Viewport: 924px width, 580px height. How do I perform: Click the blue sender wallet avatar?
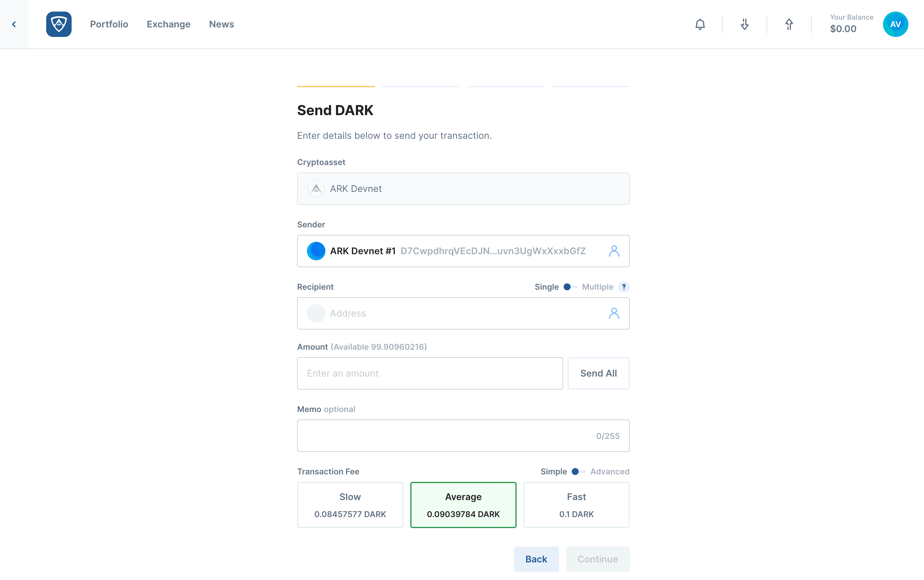[316, 251]
